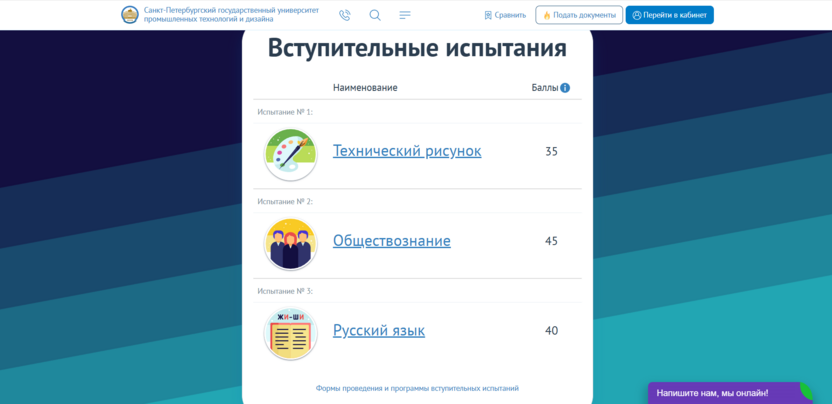This screenshot has height=404, width=832.
Task: Click the university name text link
Action: click(x=231, y=15)
